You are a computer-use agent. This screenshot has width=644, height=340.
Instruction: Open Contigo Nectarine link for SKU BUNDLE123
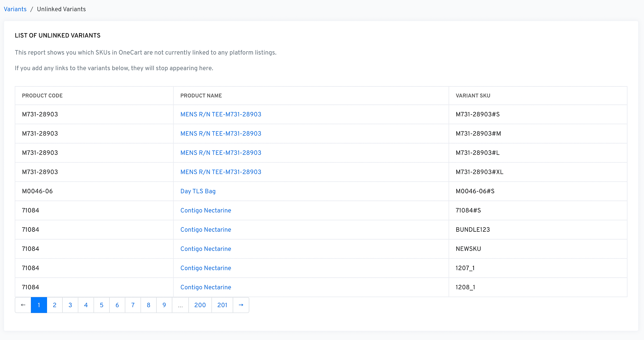206,230
